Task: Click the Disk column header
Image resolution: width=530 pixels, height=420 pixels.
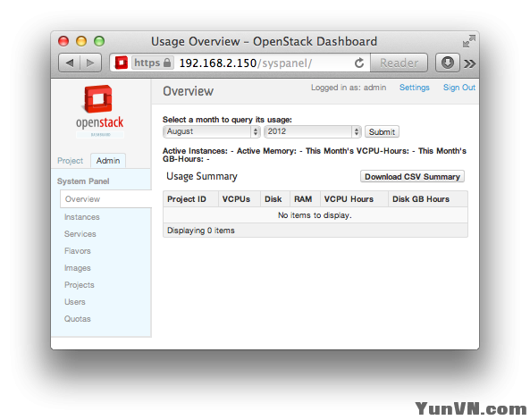Action: [x=275, y=199]
